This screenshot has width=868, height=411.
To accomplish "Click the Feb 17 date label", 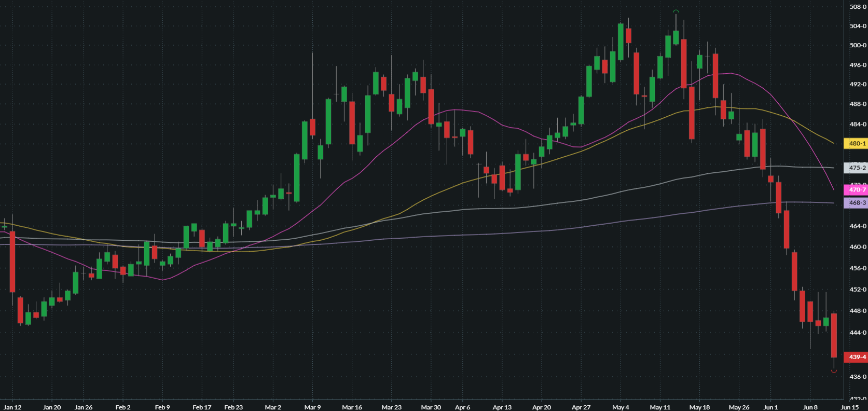I will click(x=202, y=407).
